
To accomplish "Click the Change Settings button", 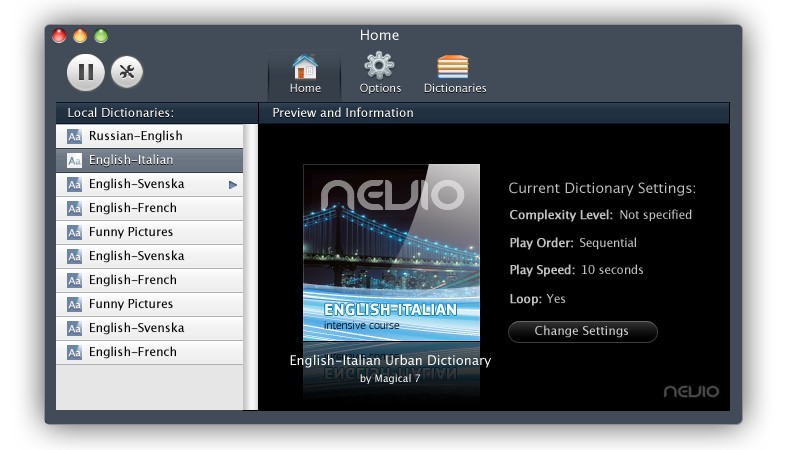I will click(x=583, y=331).
